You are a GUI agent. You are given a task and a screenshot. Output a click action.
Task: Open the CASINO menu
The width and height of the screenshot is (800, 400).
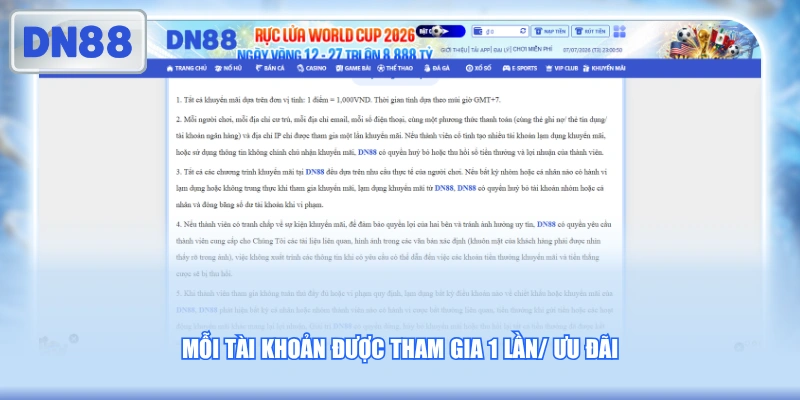[x=311, y=68]
